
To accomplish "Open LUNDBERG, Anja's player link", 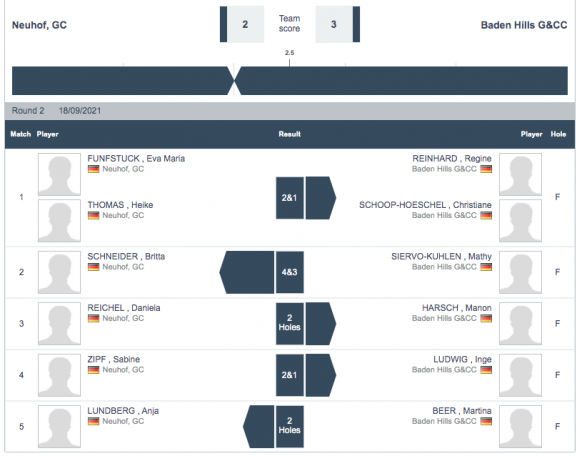I will point(123,411).
